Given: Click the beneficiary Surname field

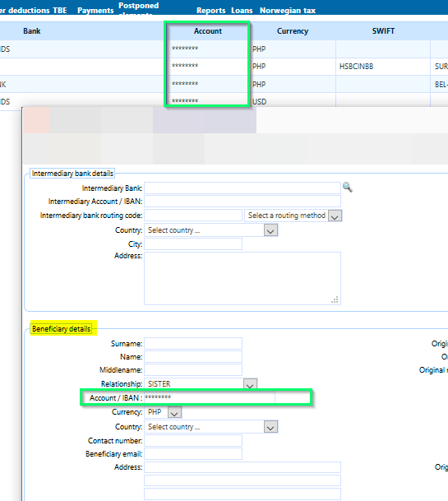Looking at the screenshot, I should coord(193,344).
